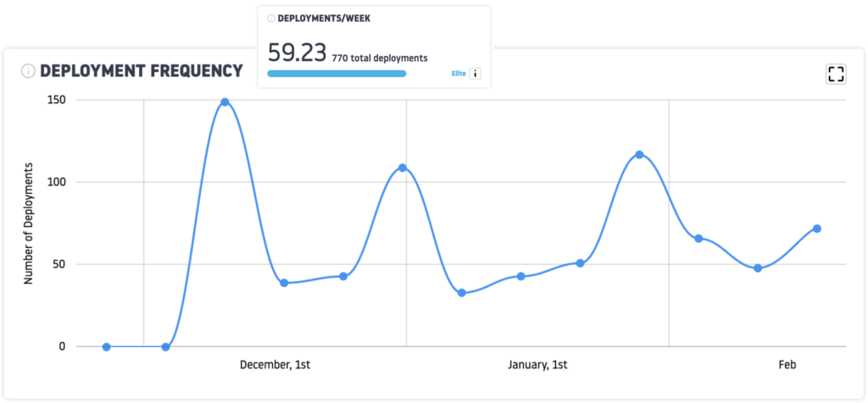
Task: Click the January, 1st axis label
Action: click(537, 365)
